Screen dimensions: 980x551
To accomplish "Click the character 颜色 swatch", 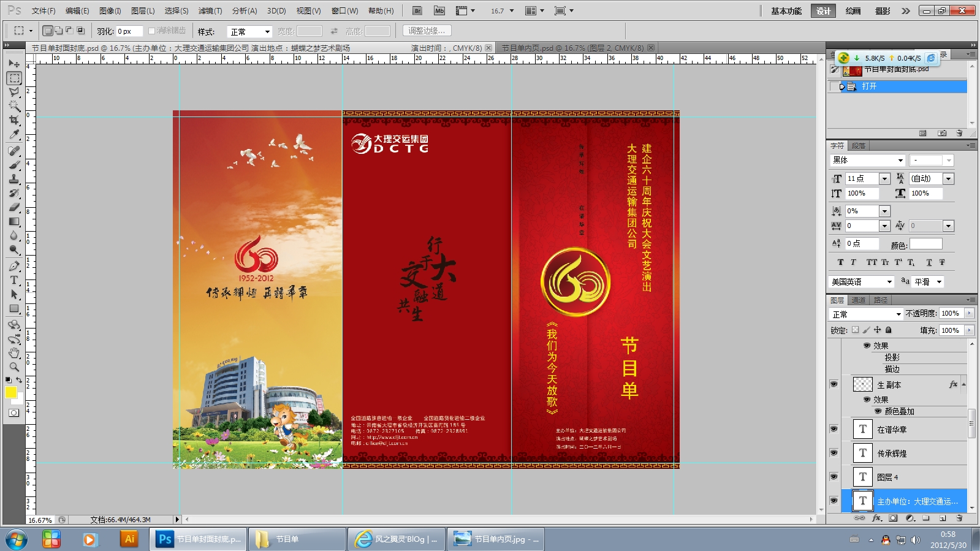I will pyautogui.click(x=925, y=244).
